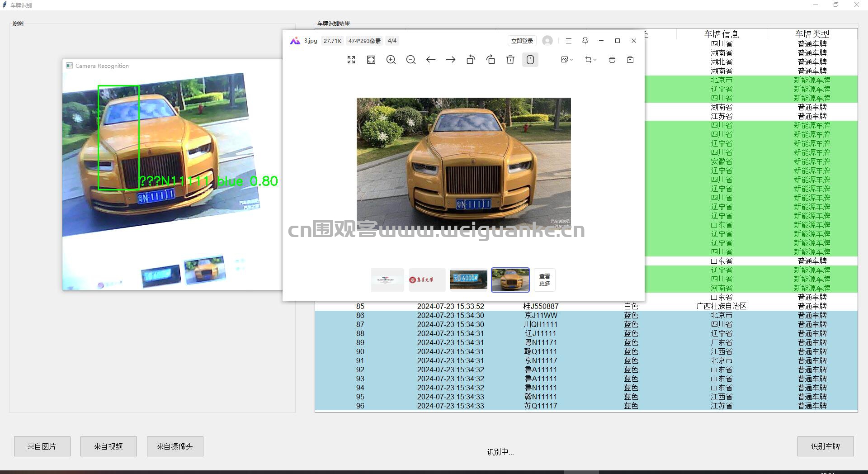
Task: Zoom in on the 3.jpg image
Action: (391, 60)
